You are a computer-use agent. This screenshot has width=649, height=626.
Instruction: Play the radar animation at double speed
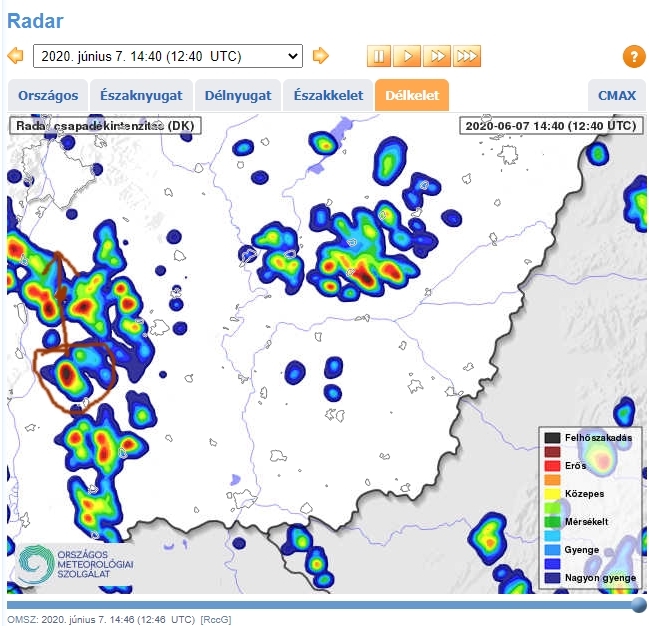click(437, 56)
